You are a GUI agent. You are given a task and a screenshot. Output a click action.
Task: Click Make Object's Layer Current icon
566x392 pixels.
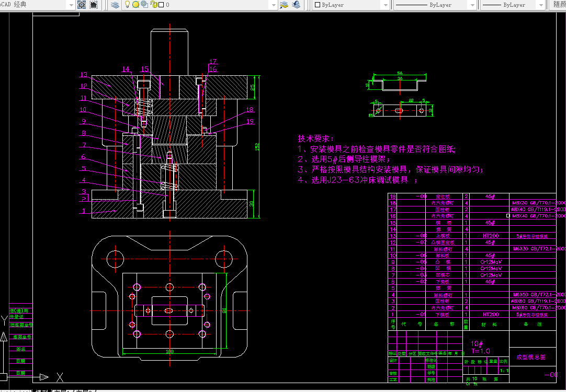pyautogui.click(x=284, y=5)
